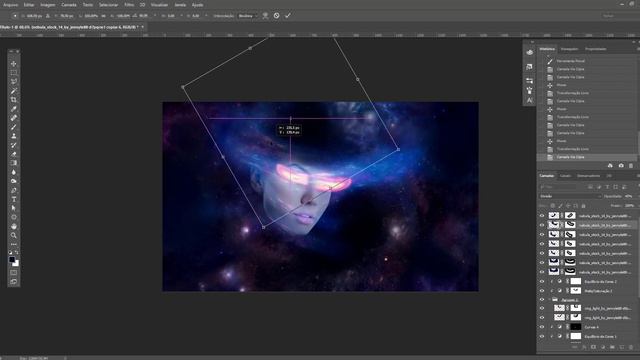
Task: Add layer style fx from Layers footer
Action: (584, 347)
